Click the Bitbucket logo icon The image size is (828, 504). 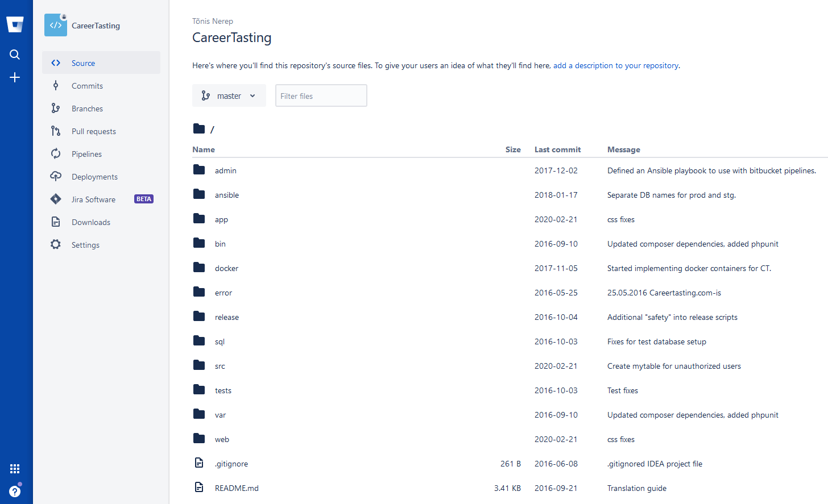pos(15,24)
